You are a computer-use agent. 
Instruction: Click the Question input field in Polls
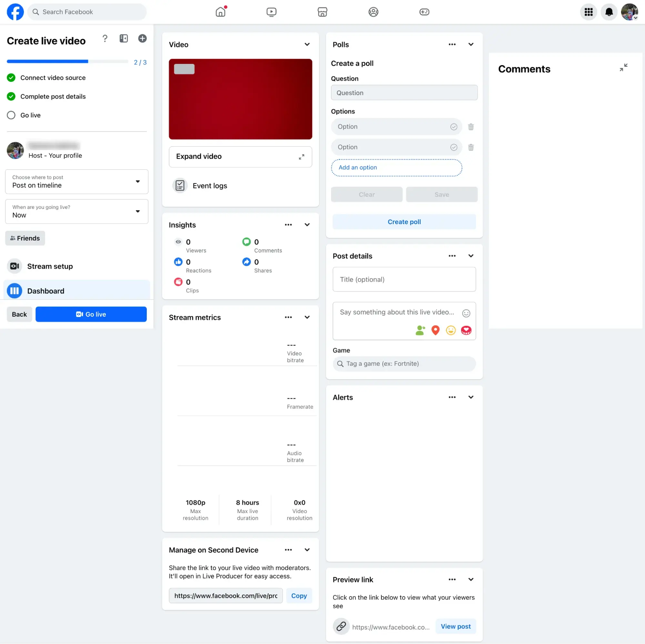[x=404, y=93]
